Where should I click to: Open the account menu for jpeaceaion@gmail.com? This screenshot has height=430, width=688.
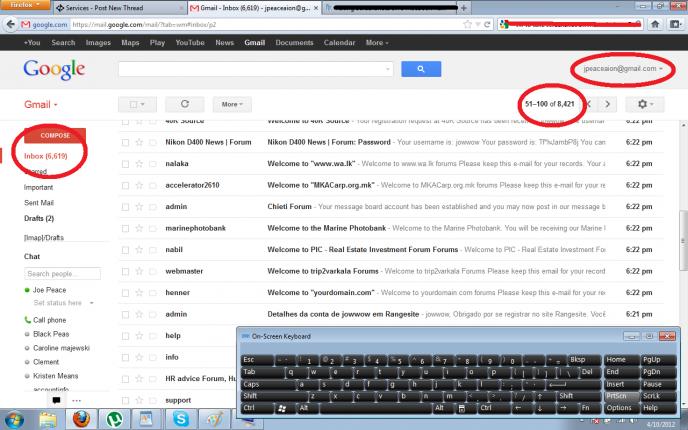[x=623, y=68]
